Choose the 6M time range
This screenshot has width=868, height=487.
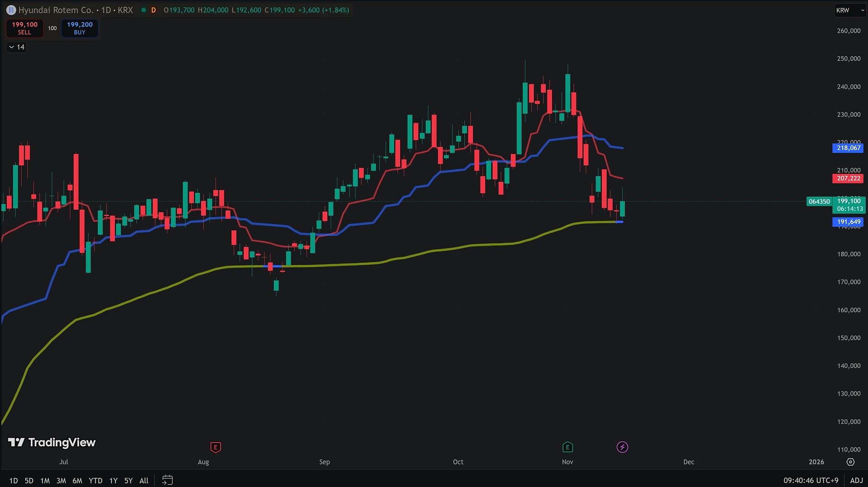pos(77,481)
